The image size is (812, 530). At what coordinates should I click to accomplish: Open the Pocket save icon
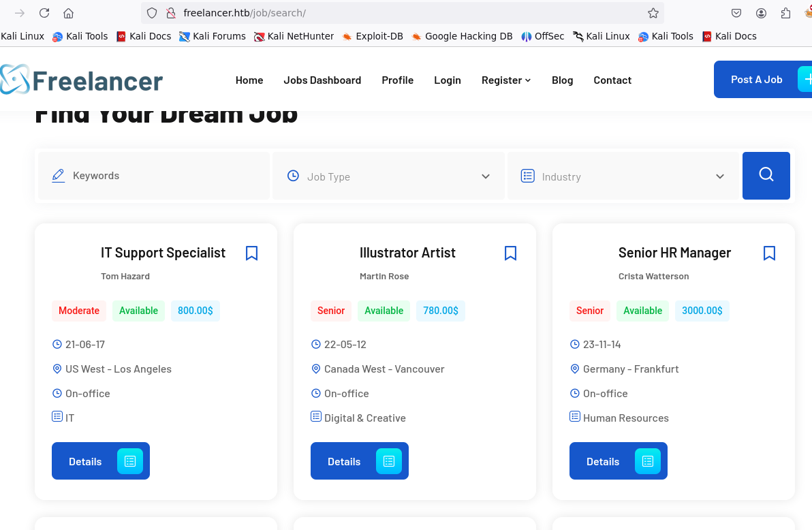pyautogui.click(x=736, y=13)
